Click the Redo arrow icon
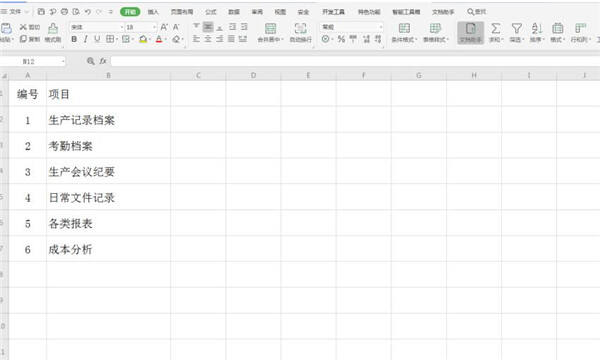600x360 pixels. point(99,12)
